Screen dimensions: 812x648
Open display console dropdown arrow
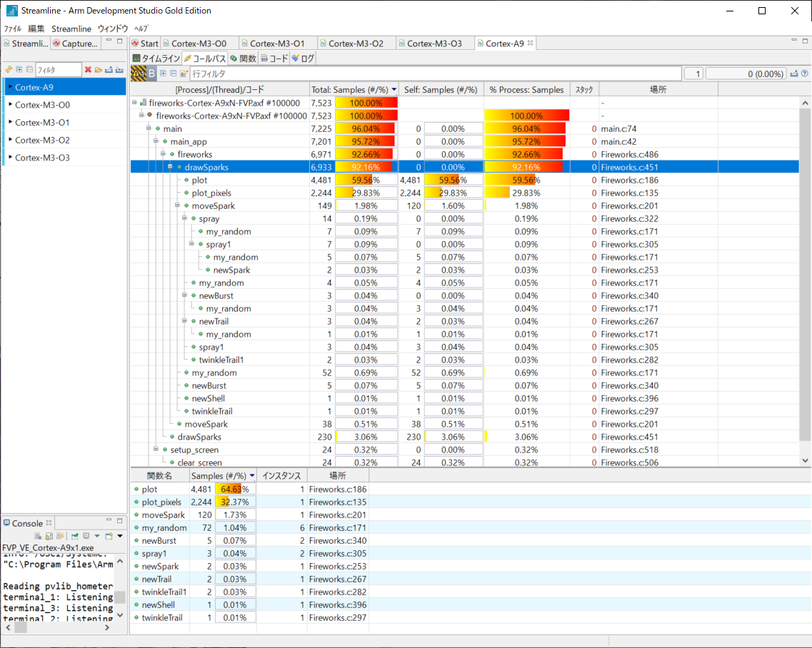point(97,536)
